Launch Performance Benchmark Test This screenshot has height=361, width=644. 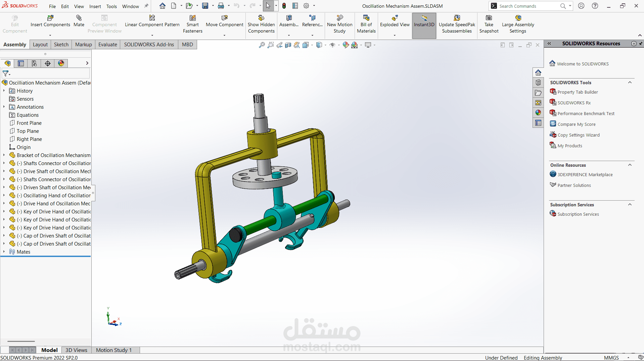click(x=586, y=113)
